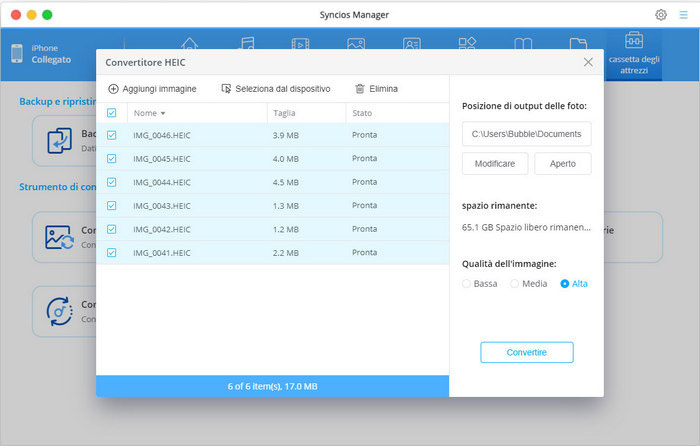This screenshot has height=446, width=700.
Task: Click Elimina trash button
Action: (376, 89)
